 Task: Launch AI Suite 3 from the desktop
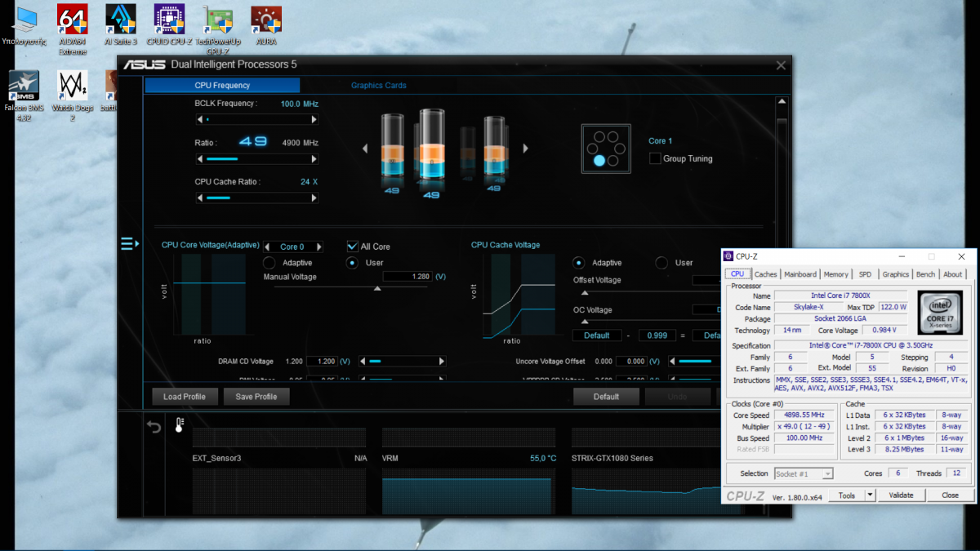pos(121,25)
